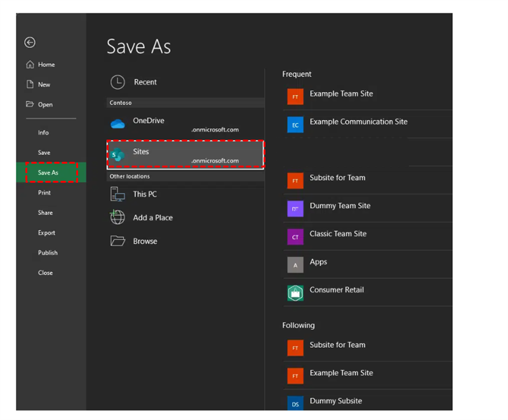This screenshot has height=420, width=508.
Task: Click the New document icon
Action: (x=30, y=84)
